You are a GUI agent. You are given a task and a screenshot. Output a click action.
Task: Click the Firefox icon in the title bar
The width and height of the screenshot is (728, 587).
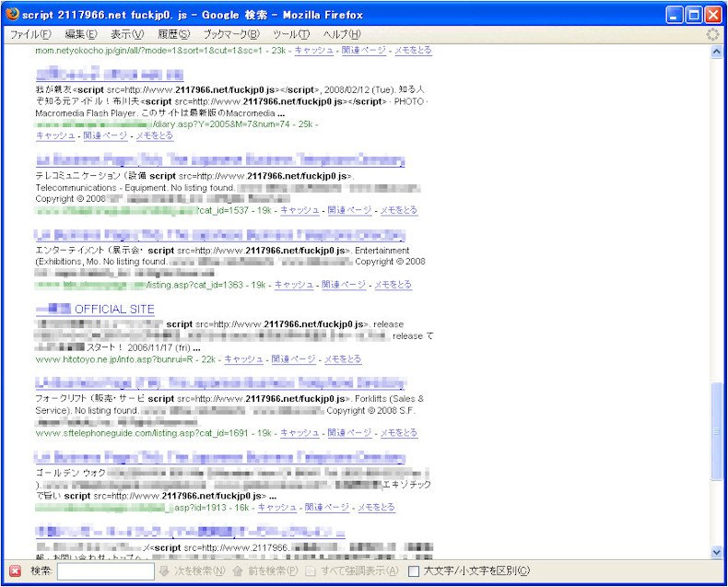12,15
